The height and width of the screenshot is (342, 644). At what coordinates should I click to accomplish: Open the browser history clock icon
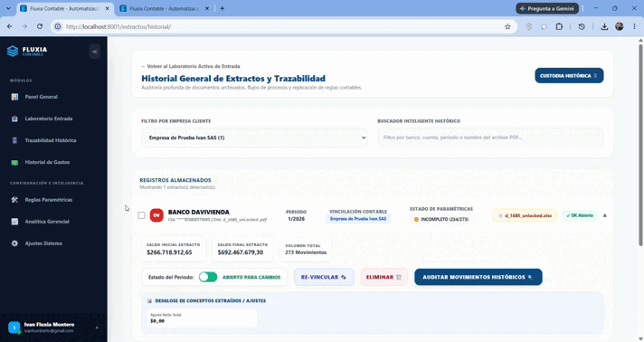pos(582,26)
